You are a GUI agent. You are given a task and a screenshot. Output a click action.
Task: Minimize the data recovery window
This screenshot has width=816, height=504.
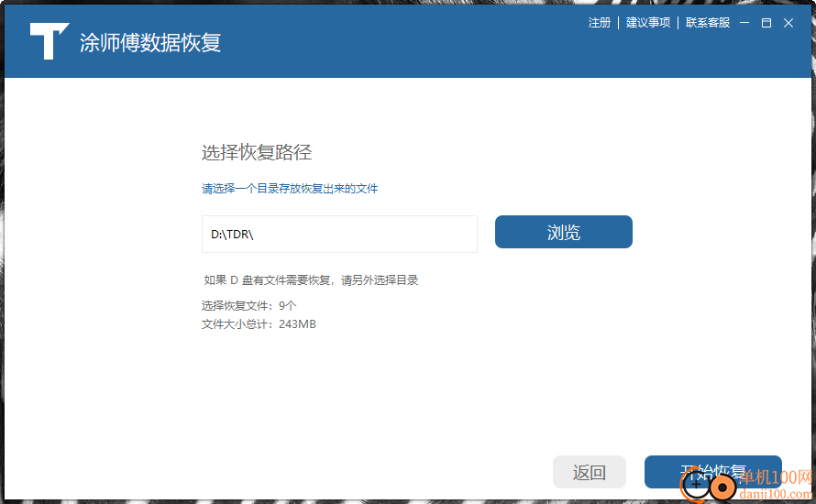click(744, 23)
